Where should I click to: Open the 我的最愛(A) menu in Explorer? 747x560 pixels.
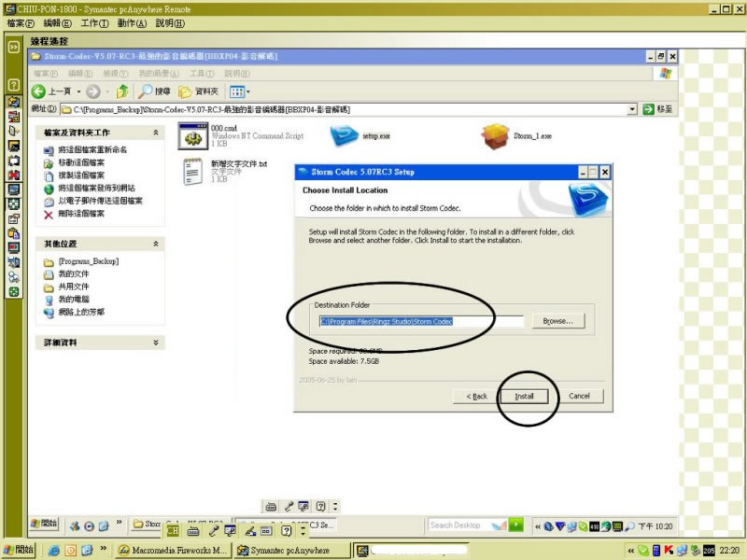pyautogui.click(x=159, y=74)
